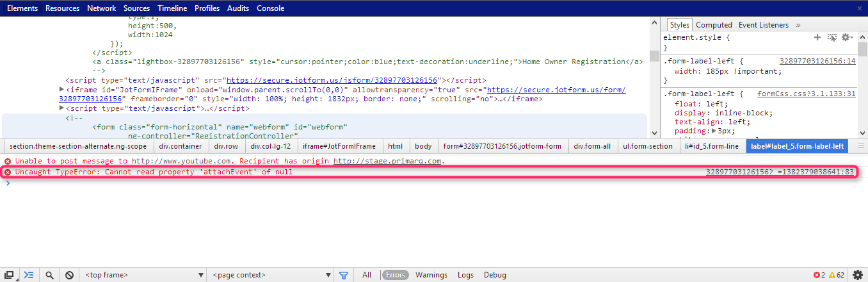Click the magnifier search icon
The image size is (868, 282).
click(49, 275)
